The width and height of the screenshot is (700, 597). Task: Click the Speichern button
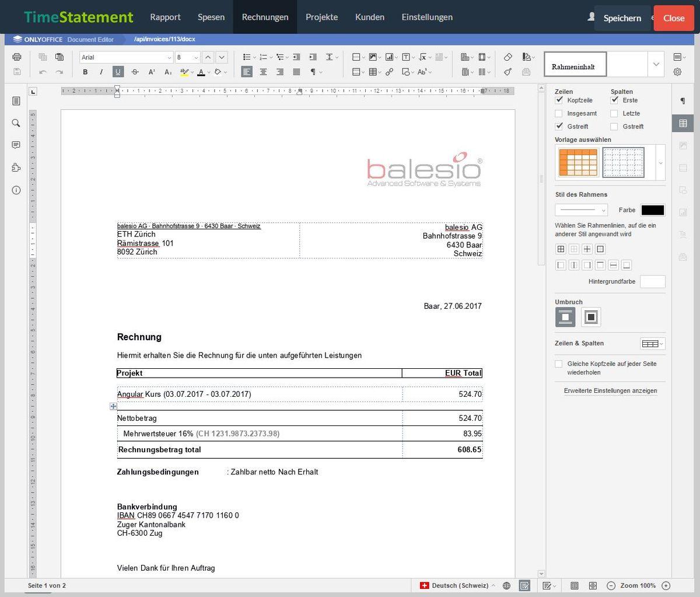coord(622,18)
